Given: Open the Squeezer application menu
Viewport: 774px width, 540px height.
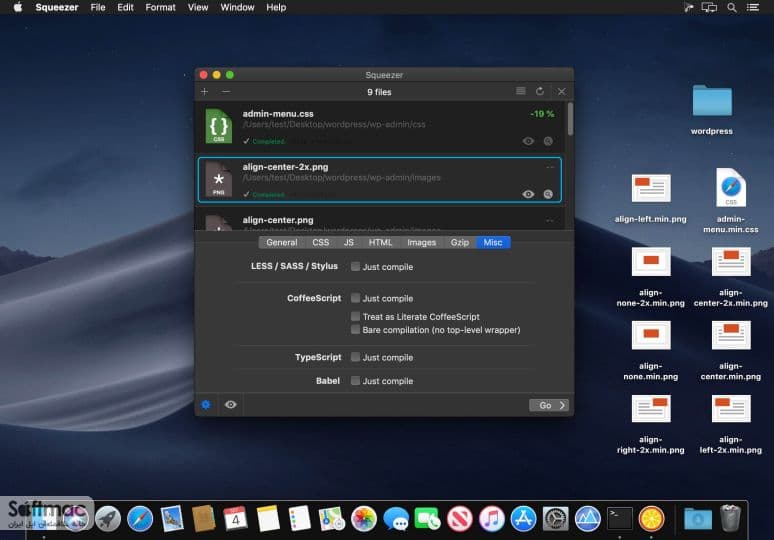Looking at the screenshot, I should (57, 7).
